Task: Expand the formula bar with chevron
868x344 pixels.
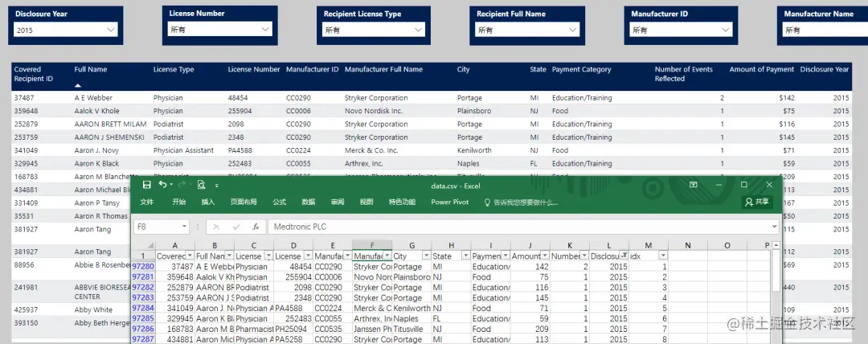Action: point(774,227)
